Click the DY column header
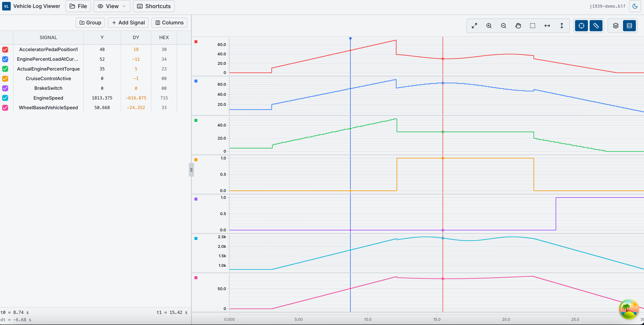 pos(136,37)
